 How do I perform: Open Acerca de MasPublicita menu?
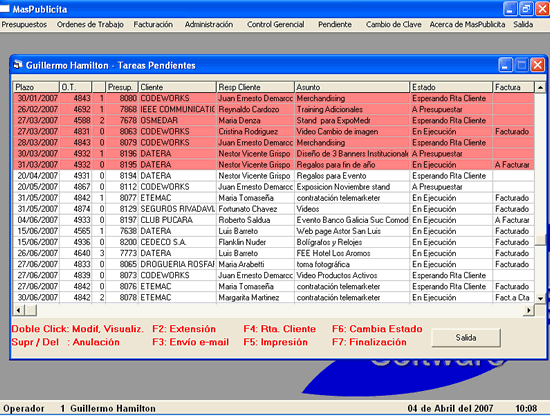tap(467, 25)
